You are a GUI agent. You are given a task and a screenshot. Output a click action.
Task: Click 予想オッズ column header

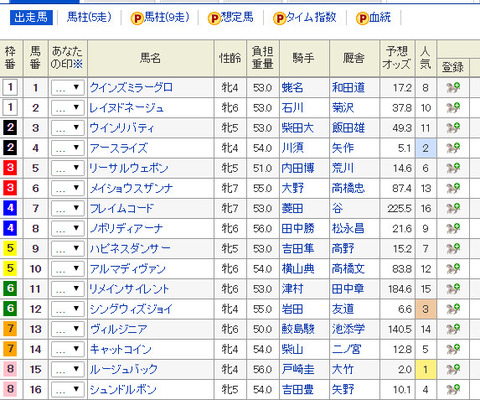coord(397,58)
